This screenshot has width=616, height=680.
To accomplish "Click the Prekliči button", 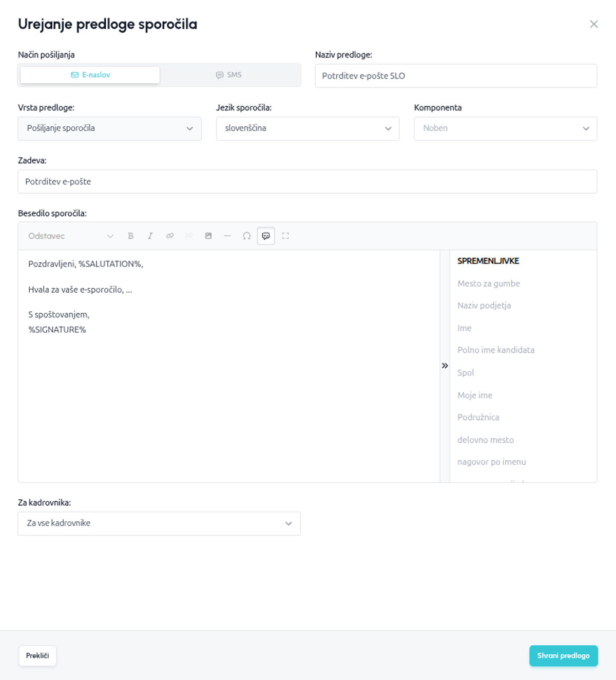I will pyautogui.click(x=37, y=656).
